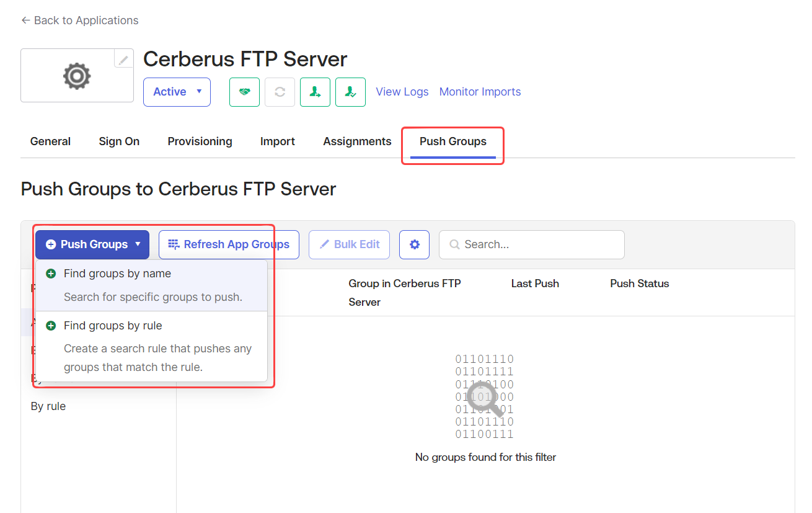
Task: Click the Push Status column header
Action: pyautogui.click(x=640, y=283)
